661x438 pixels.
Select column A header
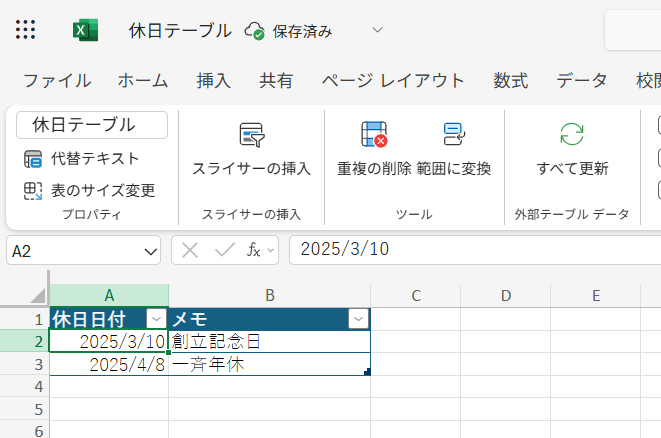[109, 296]
